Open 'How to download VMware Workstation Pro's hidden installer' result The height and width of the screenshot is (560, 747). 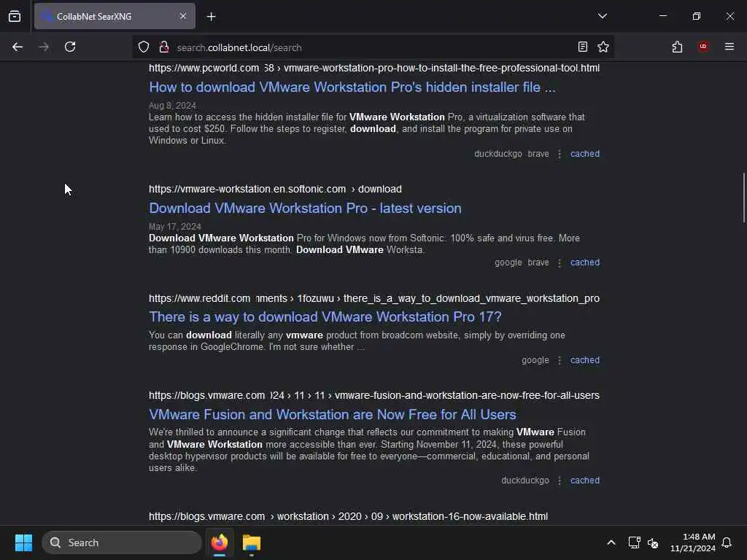coord(352,87)
